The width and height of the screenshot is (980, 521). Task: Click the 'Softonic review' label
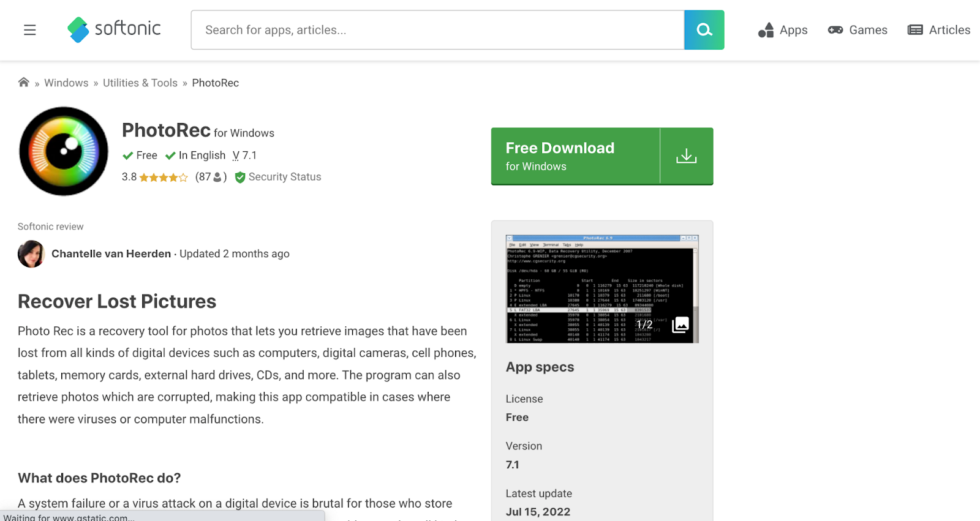(x=51, y=227)
